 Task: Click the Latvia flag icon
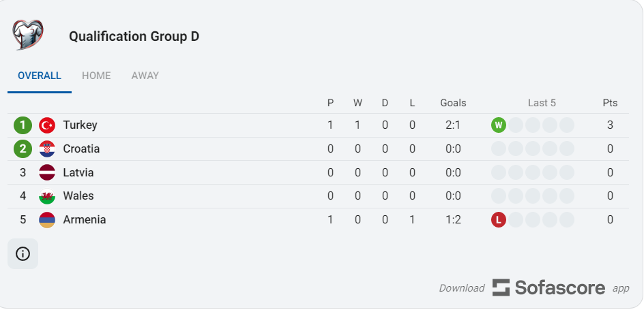pyautogui.click(x=47, y=172)
